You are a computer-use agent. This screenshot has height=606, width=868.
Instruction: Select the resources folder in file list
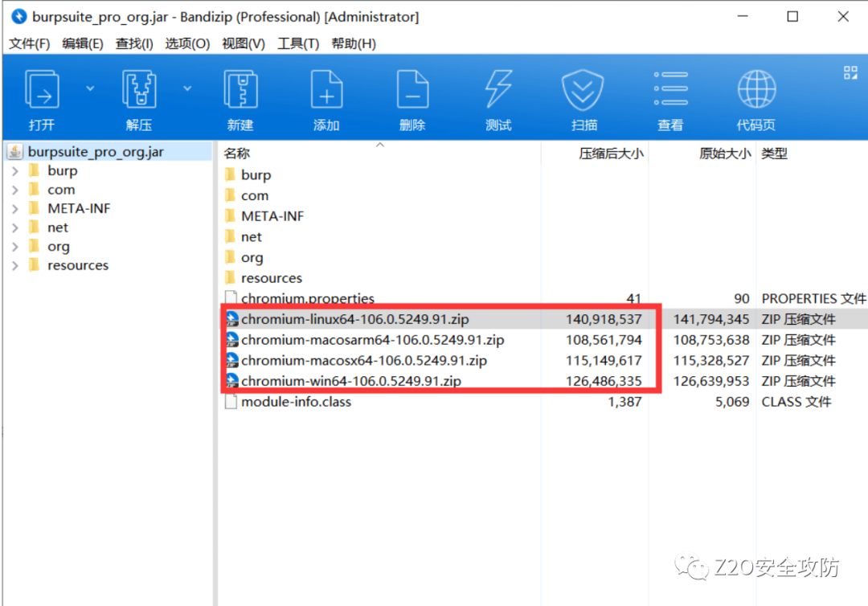(x=272, y=278)
